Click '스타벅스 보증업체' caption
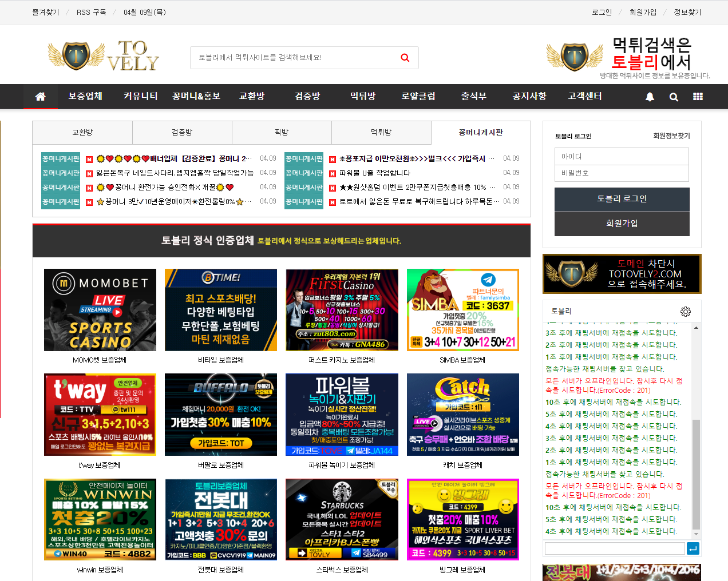The height and width of the screenshot is (581, 728). [342, 570]
